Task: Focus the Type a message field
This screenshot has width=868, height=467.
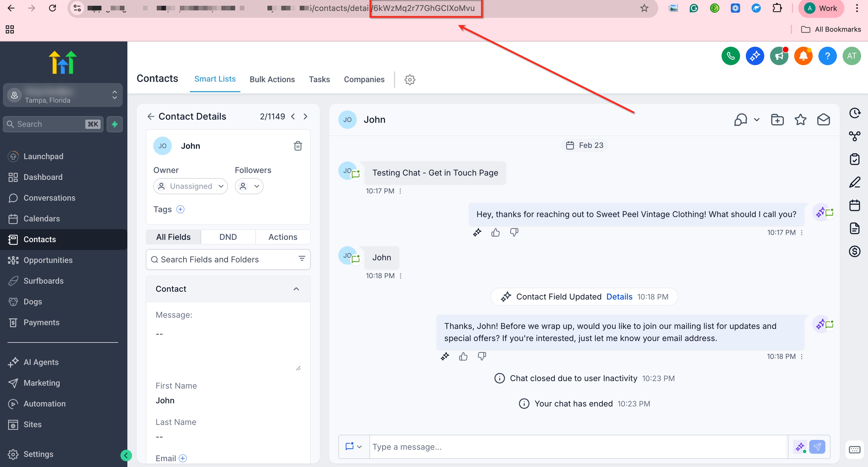Action: click(x=578, y=447)
